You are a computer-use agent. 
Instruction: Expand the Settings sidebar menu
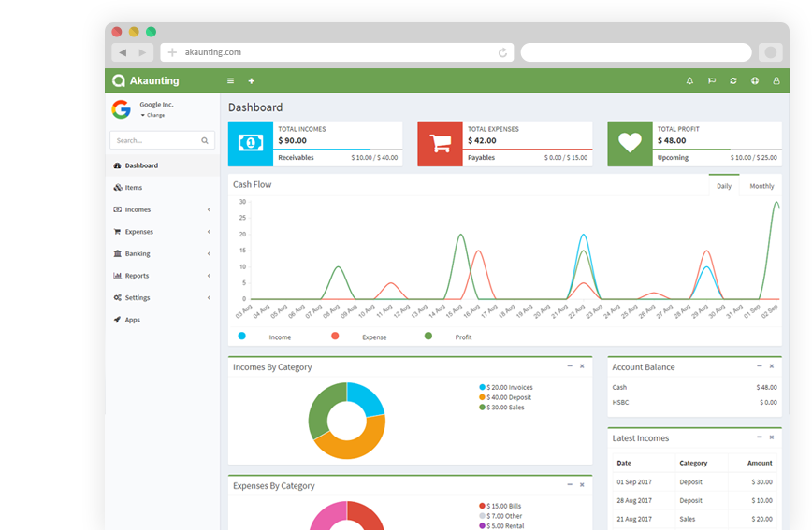point(163,297)
